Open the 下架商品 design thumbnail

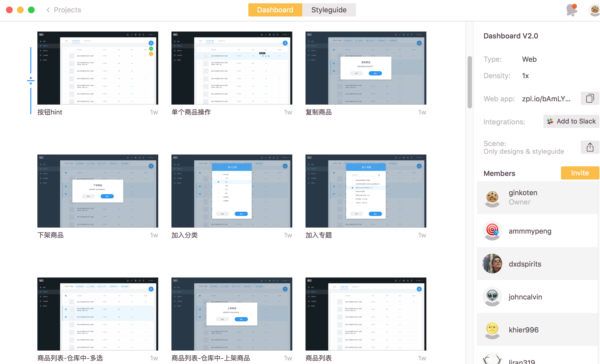(98, 191)
